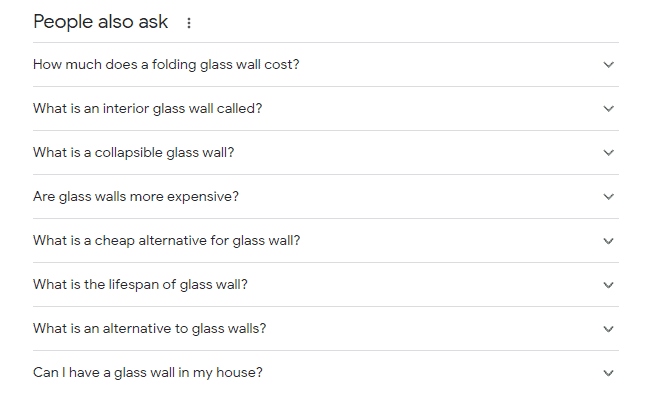The height and width of the screenshot is (393, 646).
Task: Expand the chevron for folding glass wall cost
Action: tap(609, 65)
